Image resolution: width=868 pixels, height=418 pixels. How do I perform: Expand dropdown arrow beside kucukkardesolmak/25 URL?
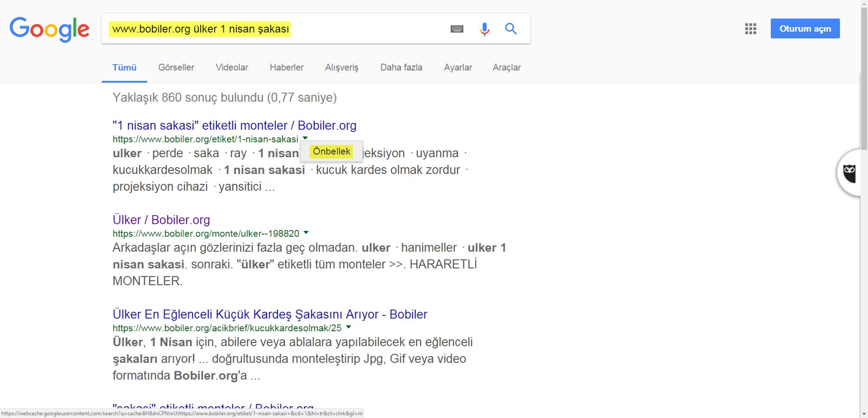348,327
